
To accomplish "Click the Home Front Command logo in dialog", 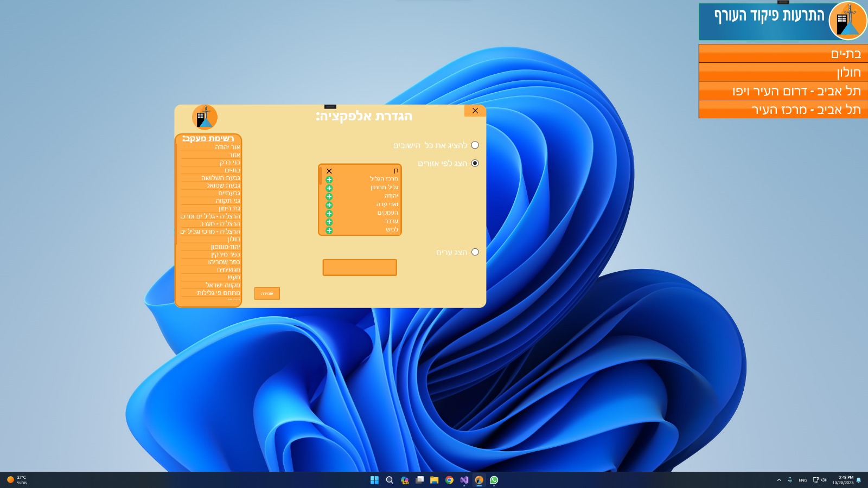I will click(x=205, y=117).
